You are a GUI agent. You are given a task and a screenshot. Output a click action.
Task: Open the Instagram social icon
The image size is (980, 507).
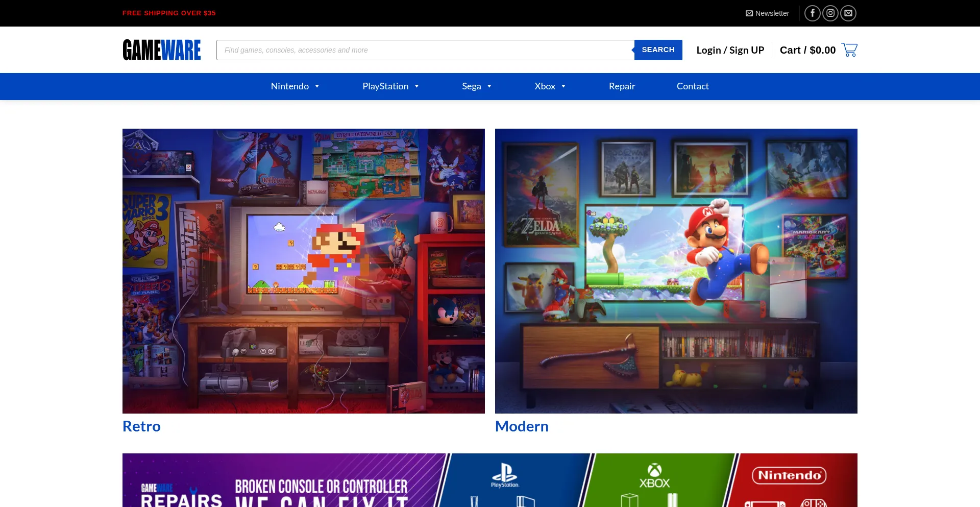[830, 13]
